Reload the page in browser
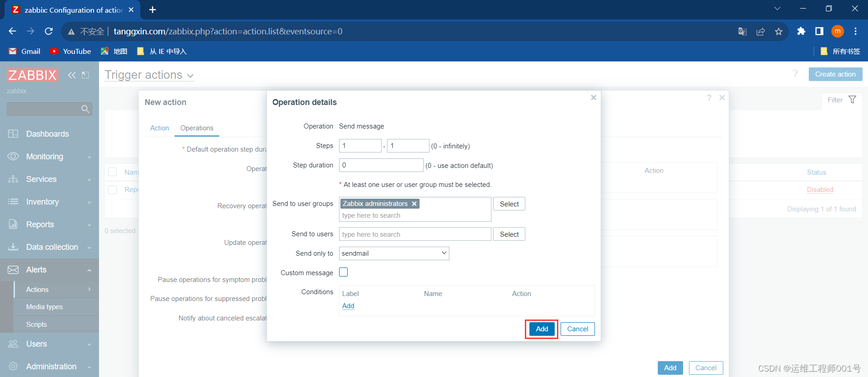This screenshot has width=868, height=377. point(49,31)
